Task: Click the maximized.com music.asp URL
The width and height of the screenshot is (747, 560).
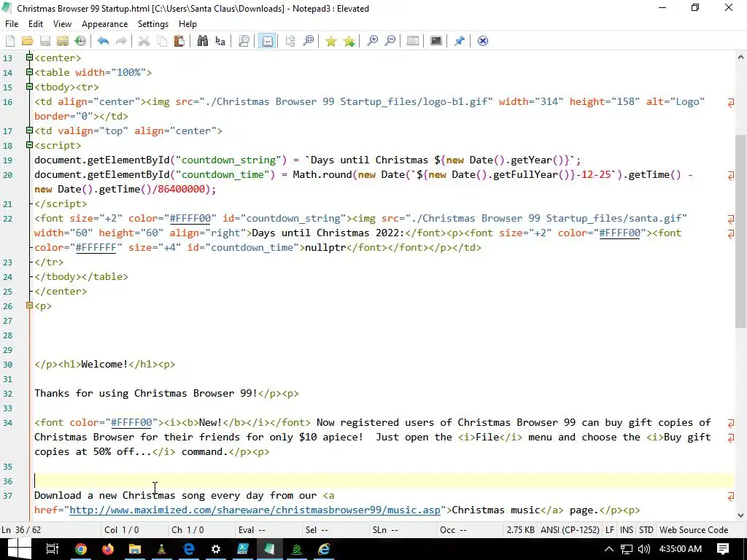Action: 255,510
